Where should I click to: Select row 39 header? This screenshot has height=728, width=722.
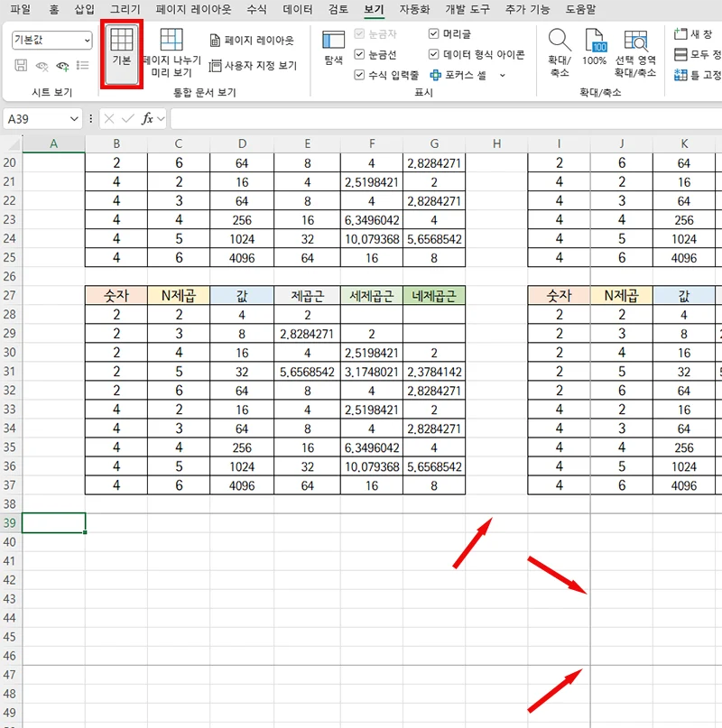tap(10, 523)
